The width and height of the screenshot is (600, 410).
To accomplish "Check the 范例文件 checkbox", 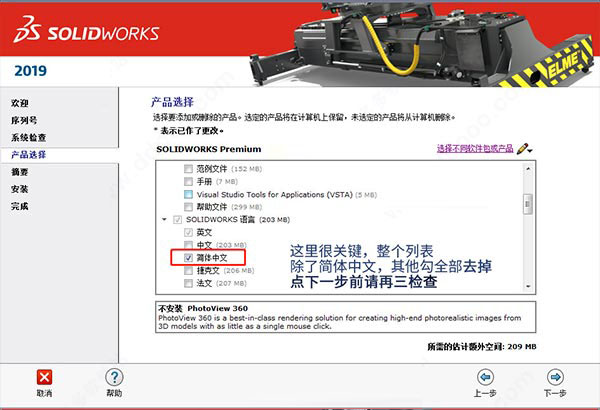I will tap(188, 168).
